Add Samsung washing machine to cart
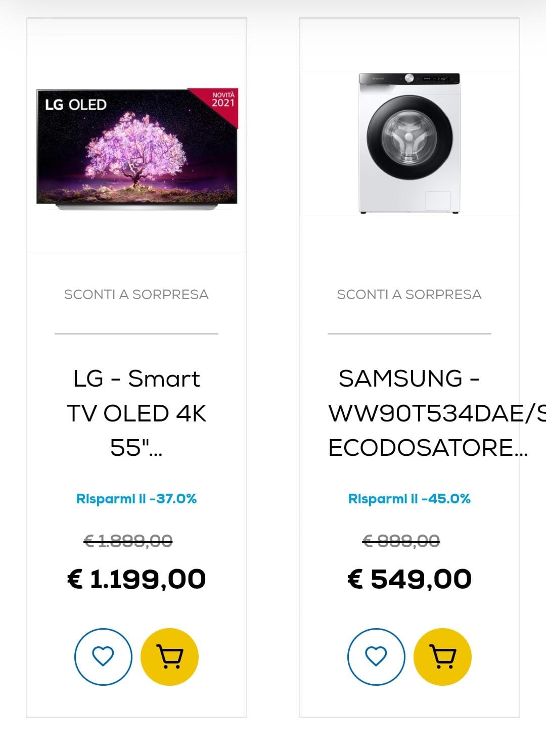The height and width of the screenshot is (756, 546). [442, 656]
